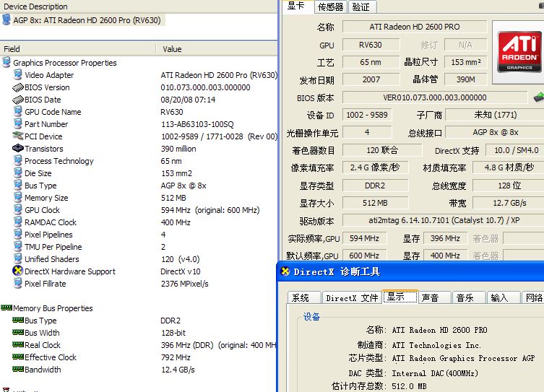
Task: Click the Graphics Processor Properties icon
Action: coord(7,62)
